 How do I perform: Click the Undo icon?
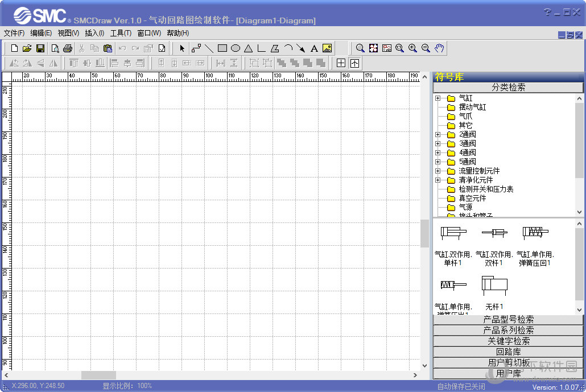(122, 48)
